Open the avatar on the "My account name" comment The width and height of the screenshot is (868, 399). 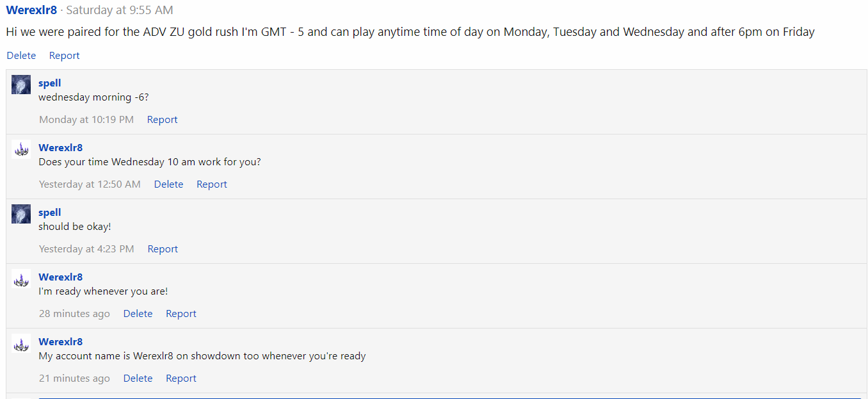[21, 343]
